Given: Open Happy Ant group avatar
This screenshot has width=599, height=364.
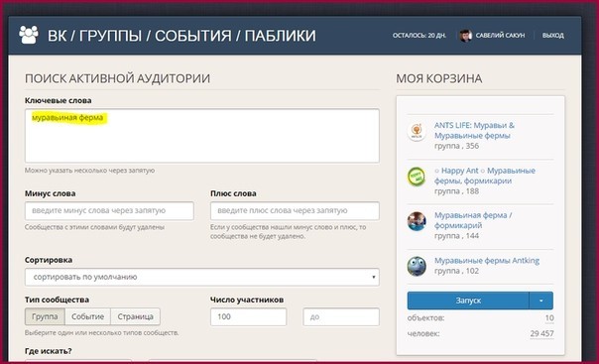Looking at the screenshot, I should [417, 177].
